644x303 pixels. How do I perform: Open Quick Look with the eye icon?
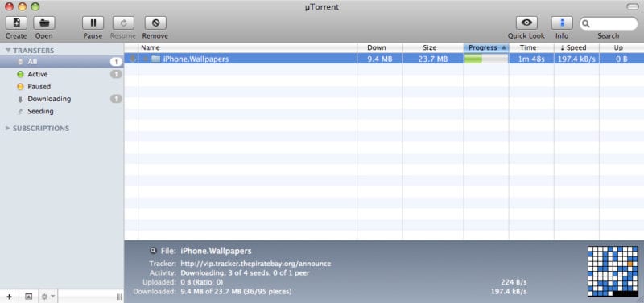point(526,23)
